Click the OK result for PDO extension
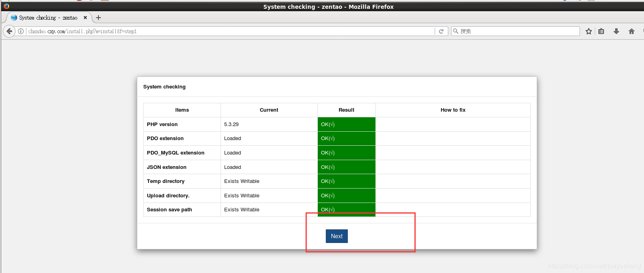This screenshot has width=644, height=273. (347, 139)
